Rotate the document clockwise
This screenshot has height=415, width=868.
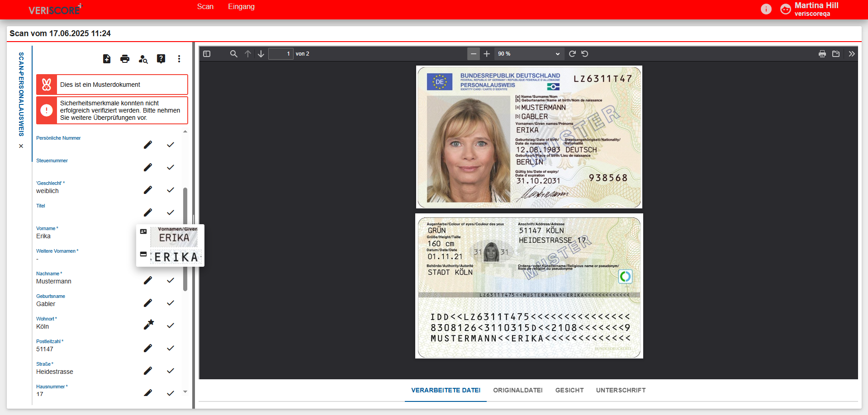[572, 54]
